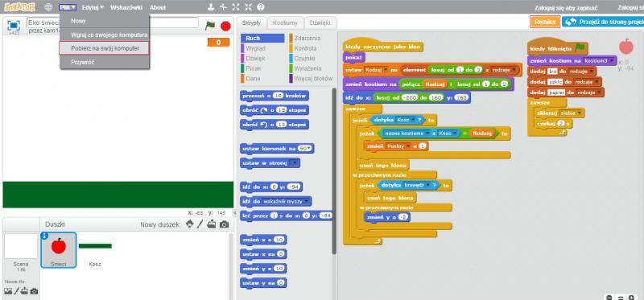Select the Ruch block category
The width and height of the screenshot is (644, 300).
pos(262,38)
